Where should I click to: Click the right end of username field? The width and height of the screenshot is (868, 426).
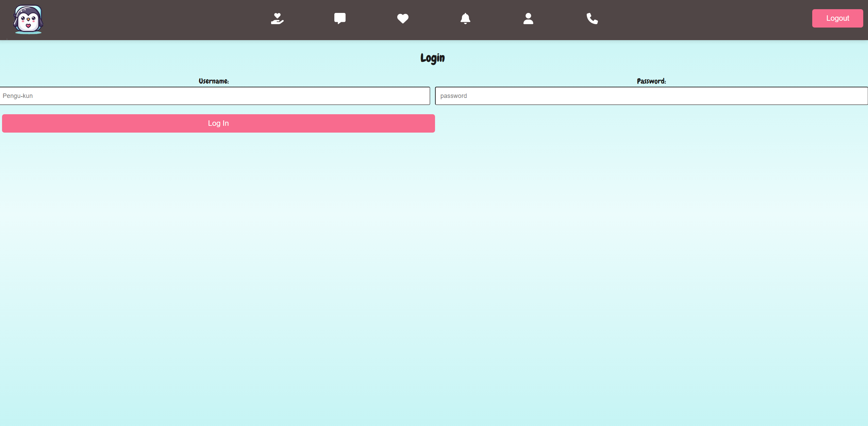(420, 96)
